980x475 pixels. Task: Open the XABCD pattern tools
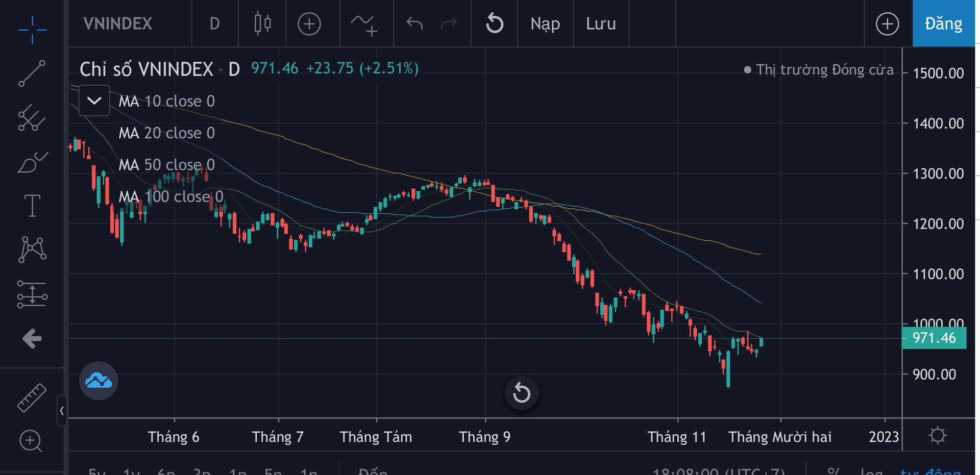32,249
